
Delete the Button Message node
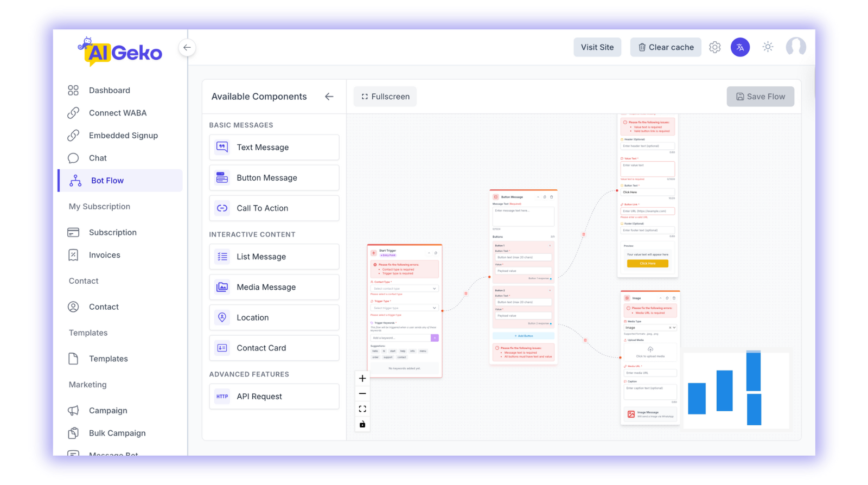[x=552, y=197]
